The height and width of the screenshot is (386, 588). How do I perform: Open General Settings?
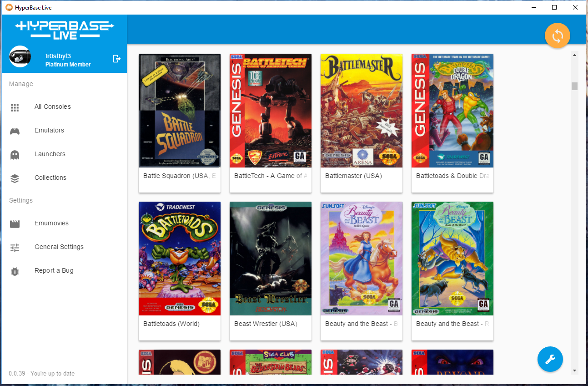[x=64, y=247]
